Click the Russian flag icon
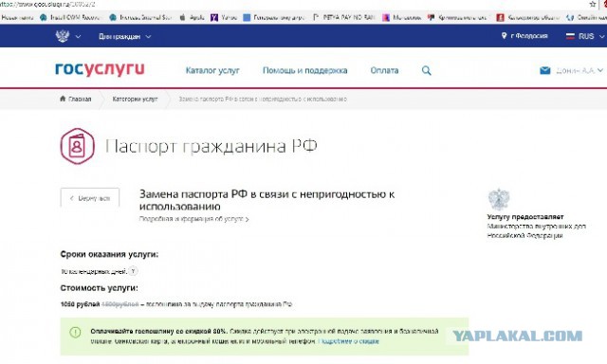 [x=570, y=36]
